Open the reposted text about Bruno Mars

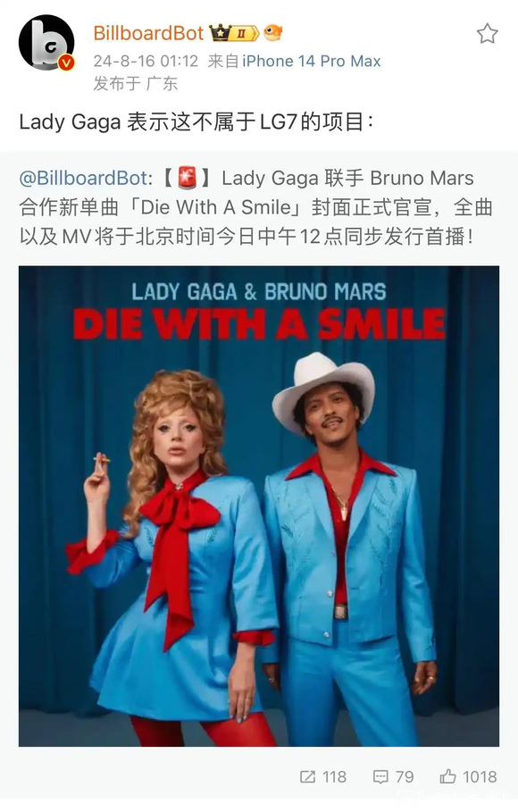tap(256, 207)
